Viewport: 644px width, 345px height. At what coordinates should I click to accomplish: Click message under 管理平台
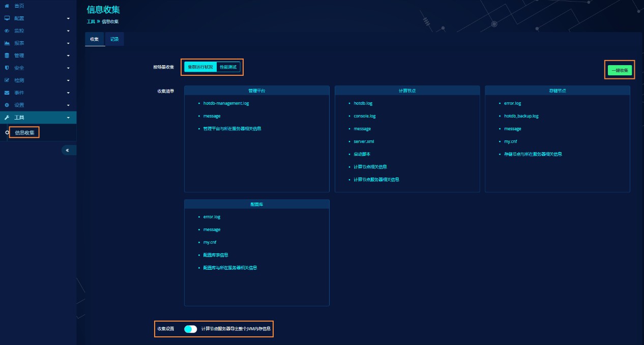212,116
